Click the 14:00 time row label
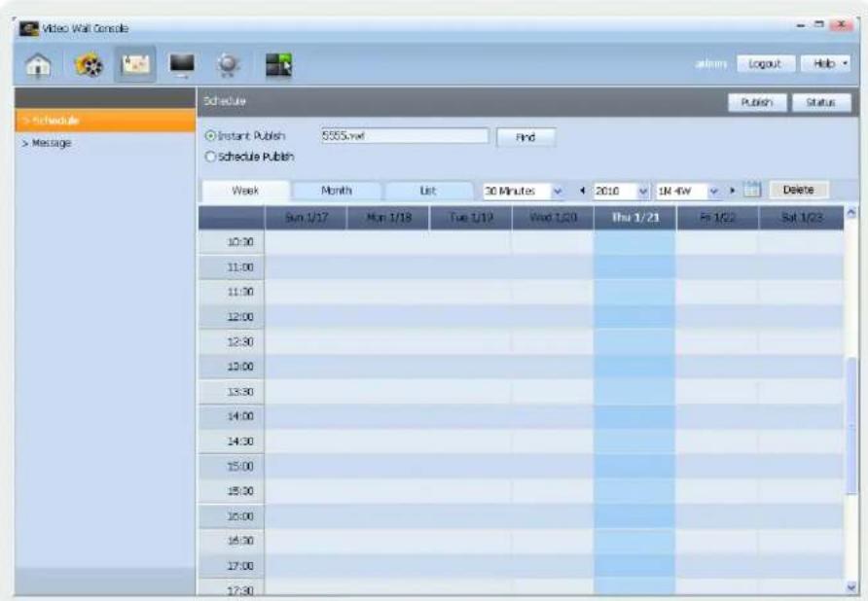 tap(232, 416)
